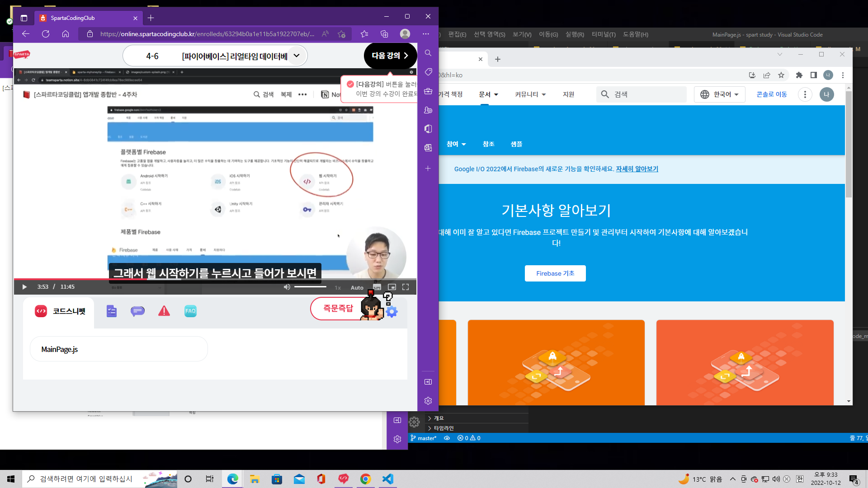Open Edge sidebar Outlook icon
Image resolution: width=868 pixels, height=488 pixels.
tap(428, 148)
